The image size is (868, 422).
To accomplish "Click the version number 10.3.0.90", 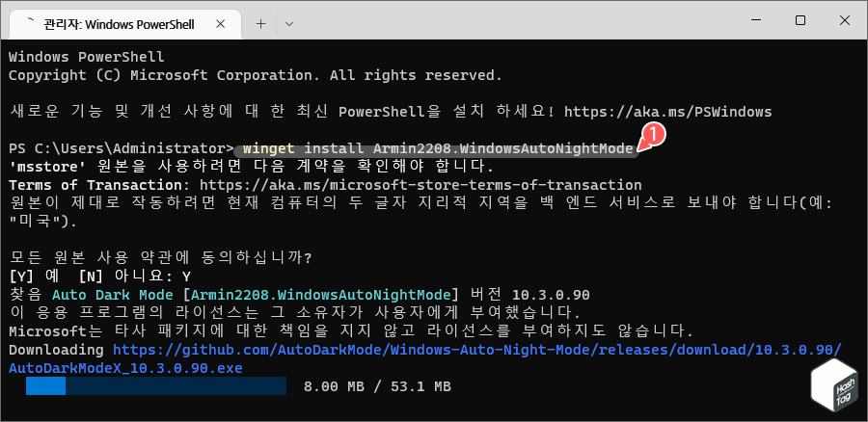I will tap(551, 294).
